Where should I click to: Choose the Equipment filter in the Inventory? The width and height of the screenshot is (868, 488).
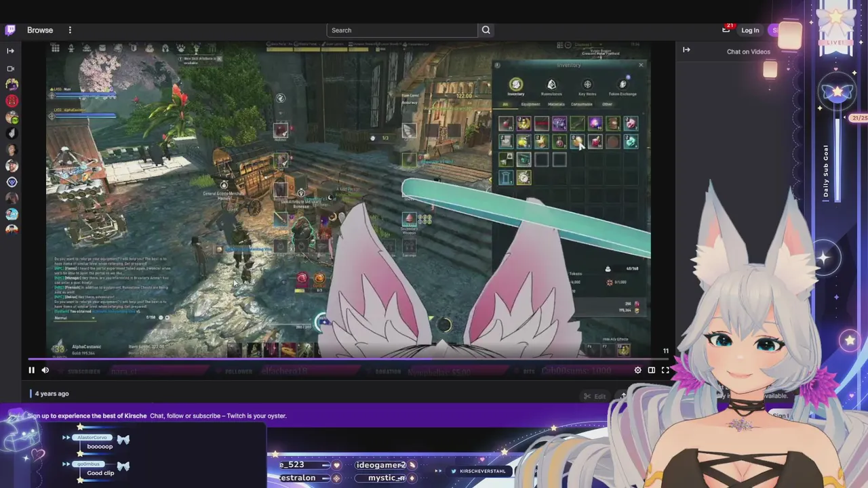click(530, 104)
